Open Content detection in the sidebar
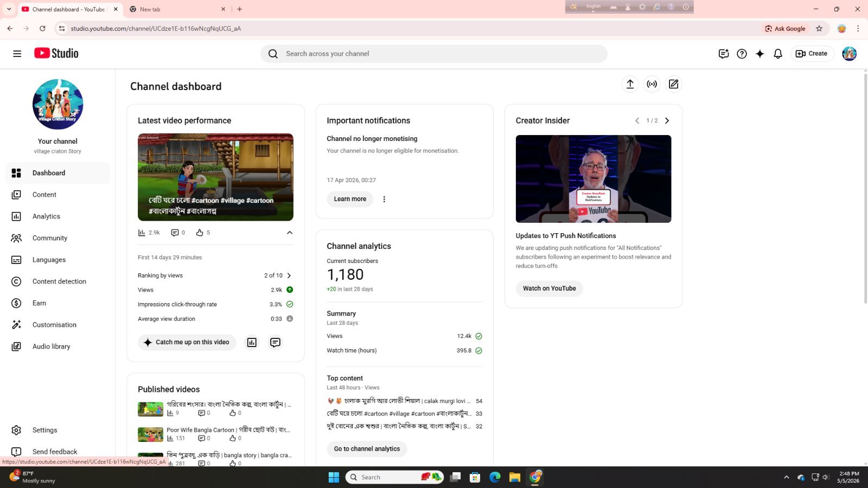The height and width of the screenshot is (488, 868). pyautogui.click(x=58, y=281)
